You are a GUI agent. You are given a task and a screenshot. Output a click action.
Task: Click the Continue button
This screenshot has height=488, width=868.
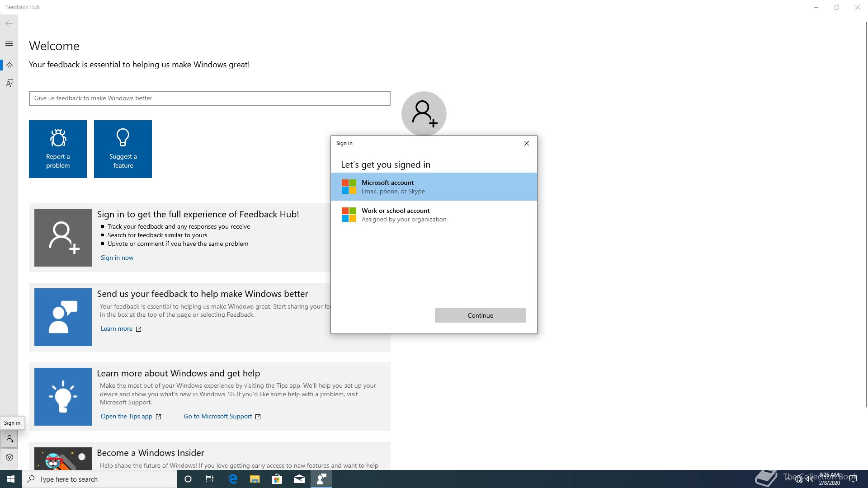click(481, 315)
